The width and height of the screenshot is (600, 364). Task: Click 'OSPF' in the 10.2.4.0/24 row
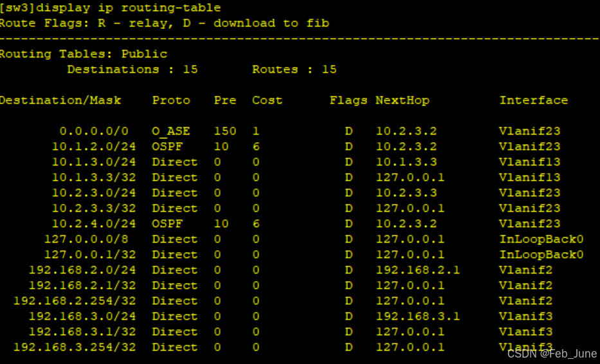pos(167,224)
